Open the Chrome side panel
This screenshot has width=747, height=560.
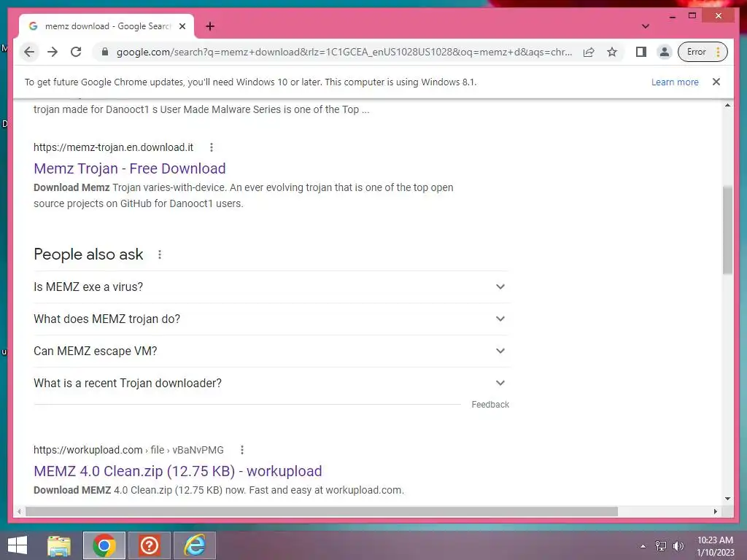click(x=640, y=52)
